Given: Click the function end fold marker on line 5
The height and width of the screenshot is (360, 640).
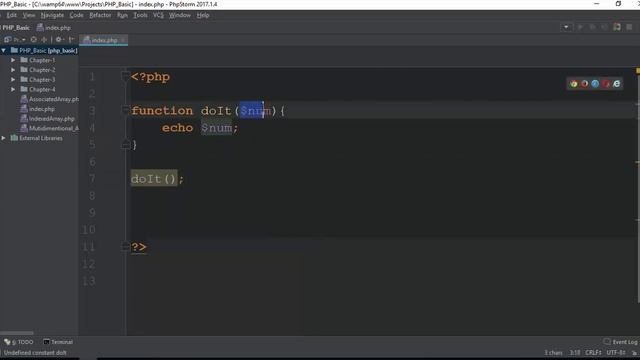Looking at the screenshot, I should pos(125,144).
